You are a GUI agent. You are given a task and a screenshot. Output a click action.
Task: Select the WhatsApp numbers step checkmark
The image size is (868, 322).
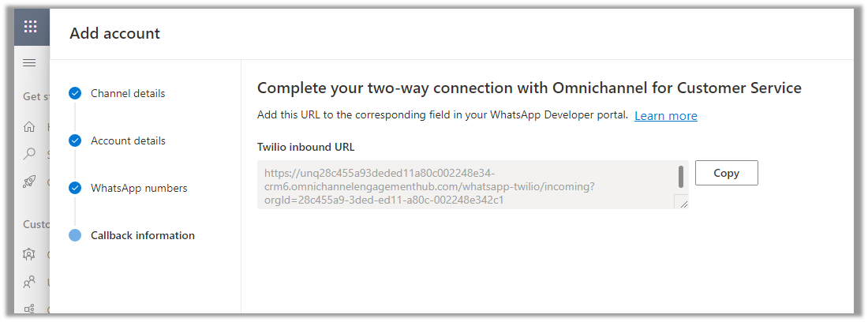pos(75,188)
